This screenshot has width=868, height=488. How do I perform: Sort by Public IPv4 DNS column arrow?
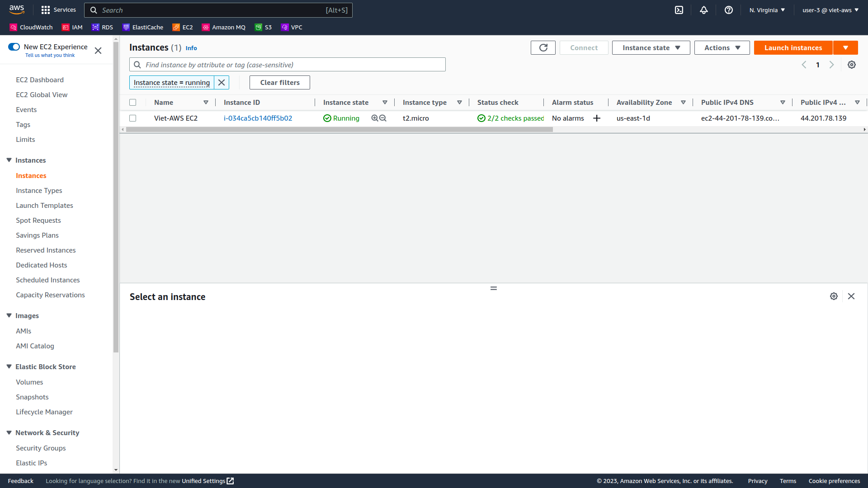(x=783, y=103)
